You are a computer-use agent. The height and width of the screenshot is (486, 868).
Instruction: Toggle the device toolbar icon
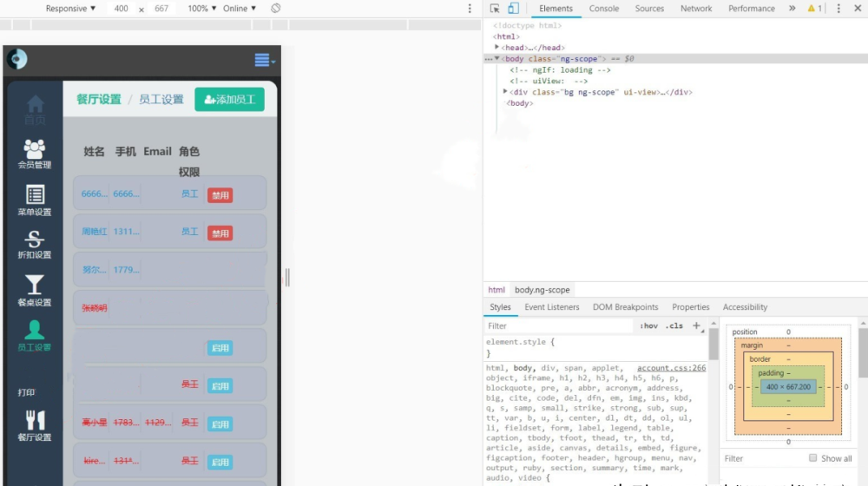pyautogui.click(x=513, y=9)
